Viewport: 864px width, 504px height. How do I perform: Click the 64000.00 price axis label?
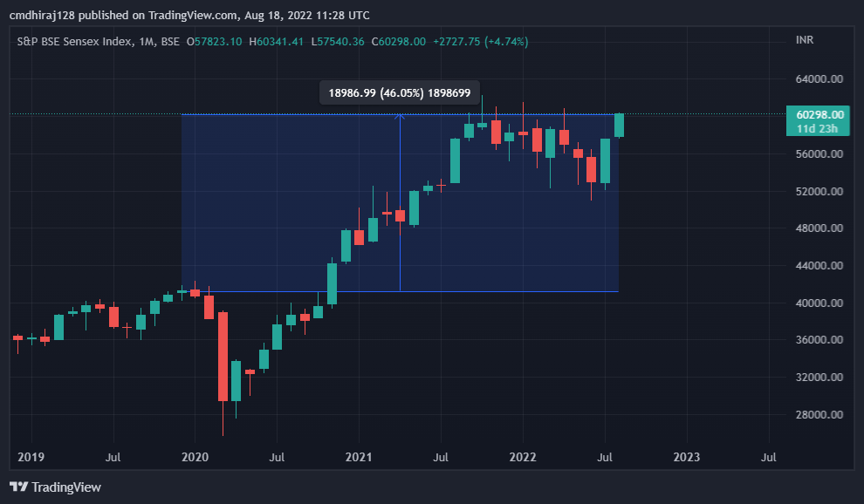(819, 78)
